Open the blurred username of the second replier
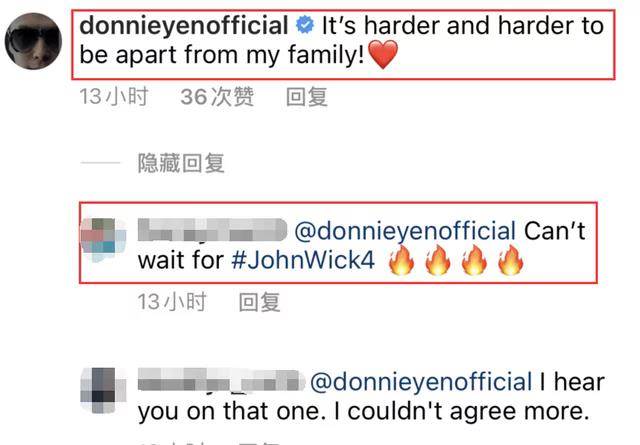The width and height of the screenshot is (640, 445). click(x=222, y=380)
